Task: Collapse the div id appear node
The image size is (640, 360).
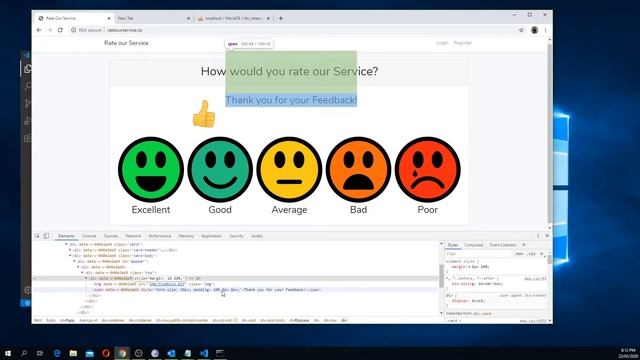Action: pyautogui.click(x=74, y=261)
